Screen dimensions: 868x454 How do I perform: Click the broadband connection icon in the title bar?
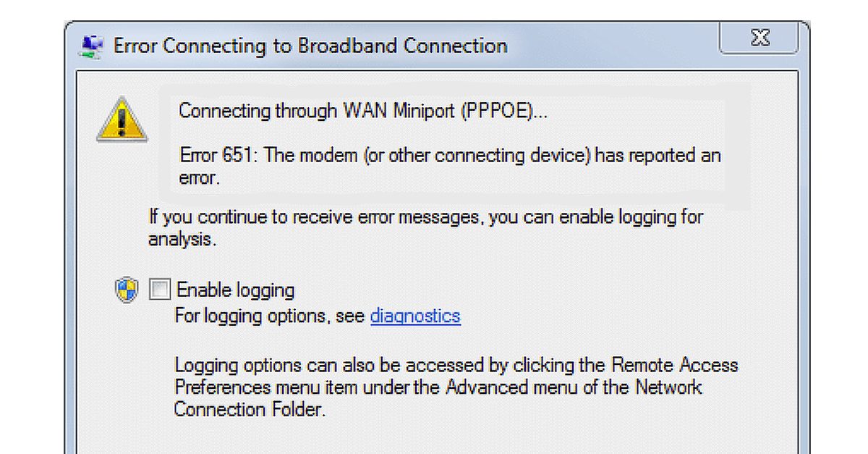pos(92,45)
